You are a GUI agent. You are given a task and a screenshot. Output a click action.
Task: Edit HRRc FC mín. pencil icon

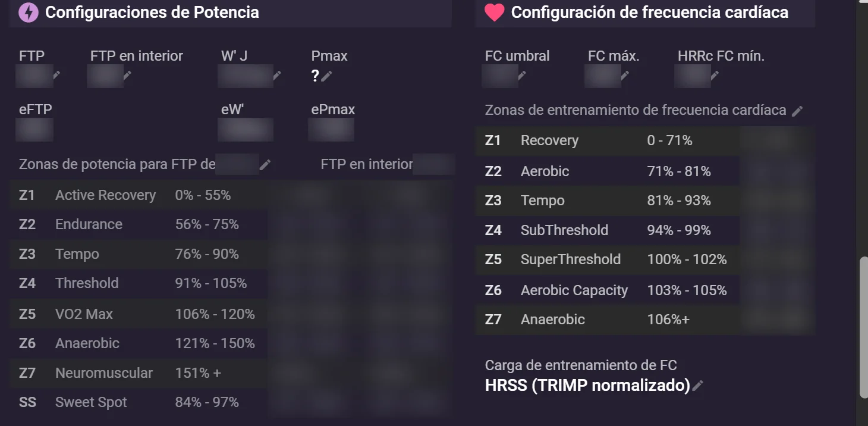[x=715, y=75]
